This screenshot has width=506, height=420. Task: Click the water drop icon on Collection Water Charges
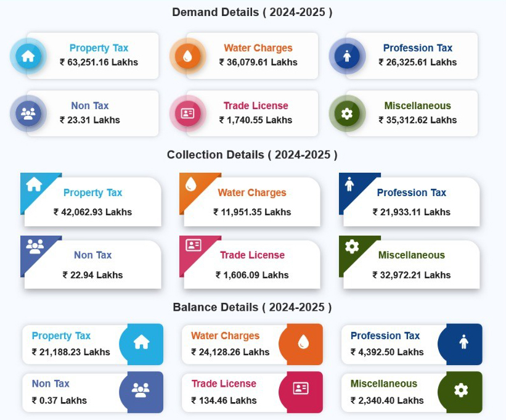click(x=190, y=184)
